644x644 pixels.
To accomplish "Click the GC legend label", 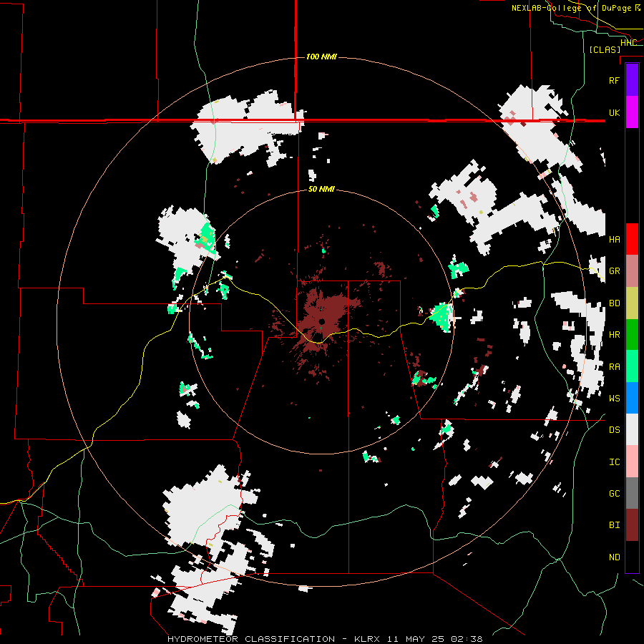I will pyautogui.click(x=615, y=493).
